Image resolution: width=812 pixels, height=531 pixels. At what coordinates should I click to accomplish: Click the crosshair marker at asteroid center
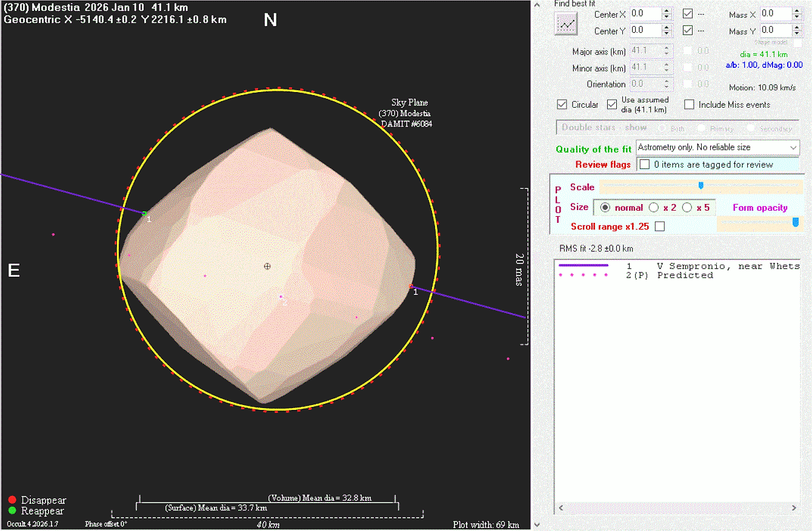(x=267, y=266)
